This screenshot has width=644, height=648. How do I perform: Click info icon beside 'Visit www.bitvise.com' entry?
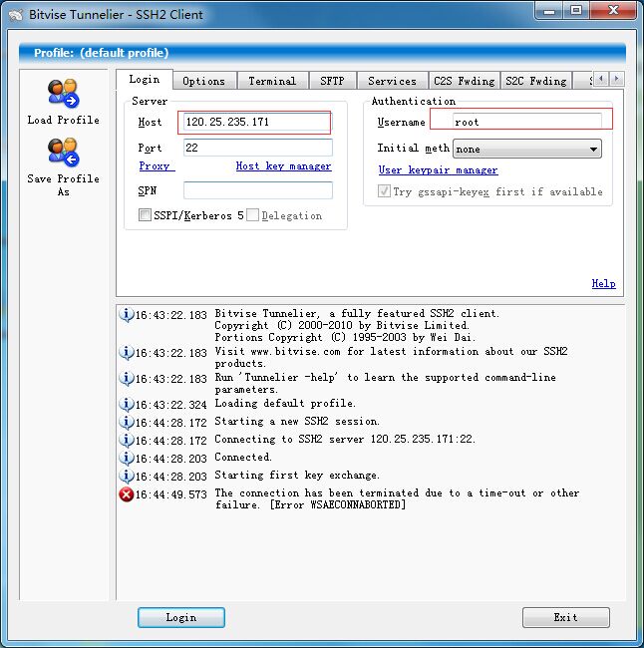coord(126,353)
